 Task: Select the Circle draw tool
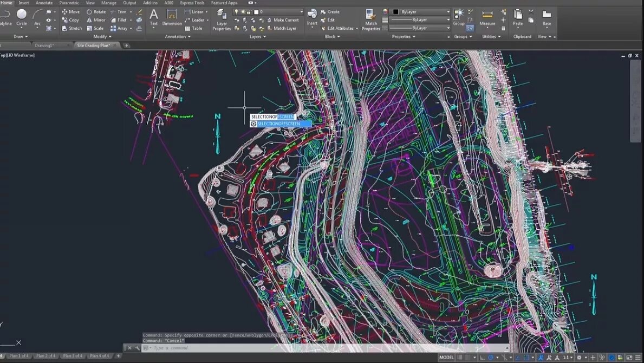pyautogui.click(x=21, y=18)
